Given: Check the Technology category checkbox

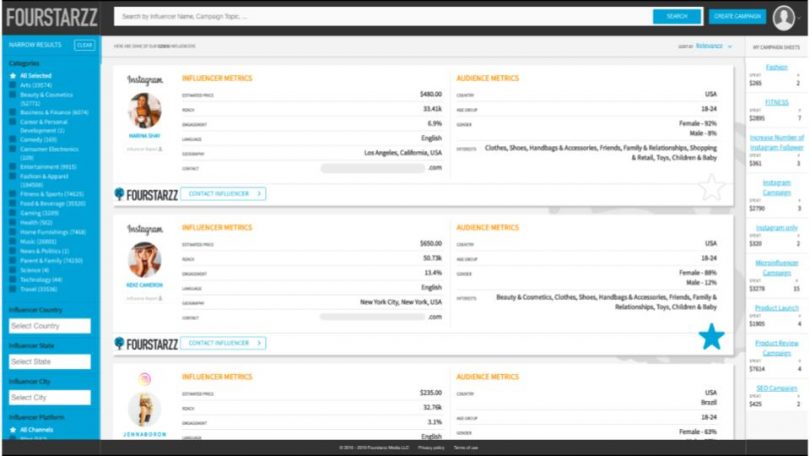Looking at the screenshot, I should (x=13, y=279).
